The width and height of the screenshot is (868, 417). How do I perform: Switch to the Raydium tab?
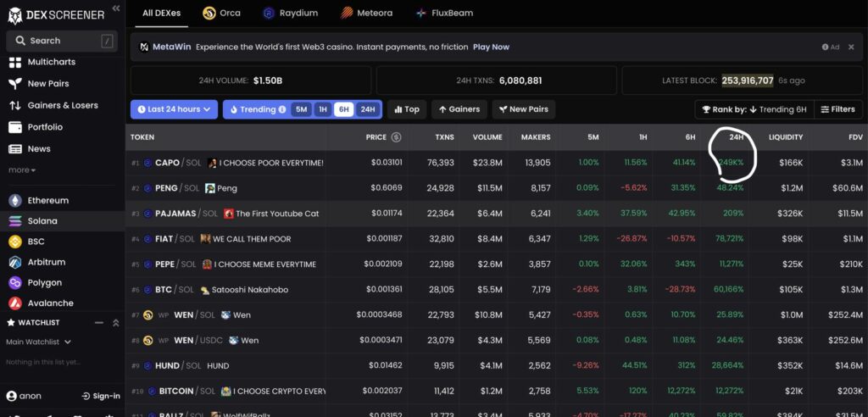291,14
